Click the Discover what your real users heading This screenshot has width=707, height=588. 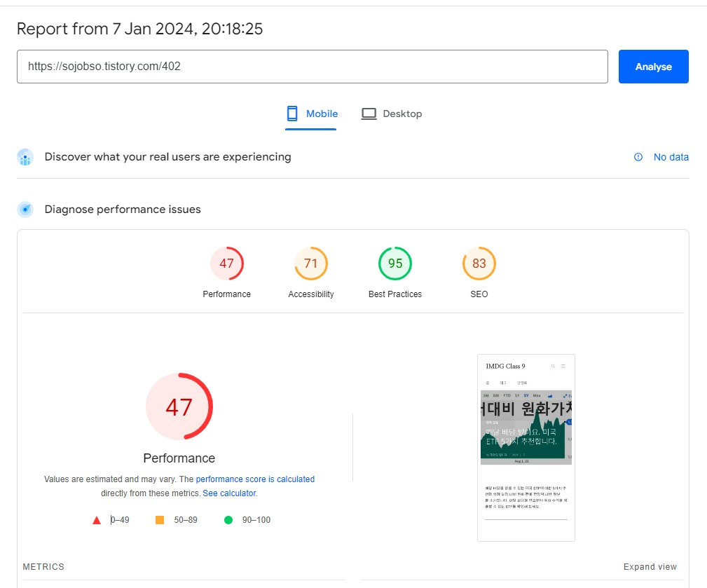point(167,157)
